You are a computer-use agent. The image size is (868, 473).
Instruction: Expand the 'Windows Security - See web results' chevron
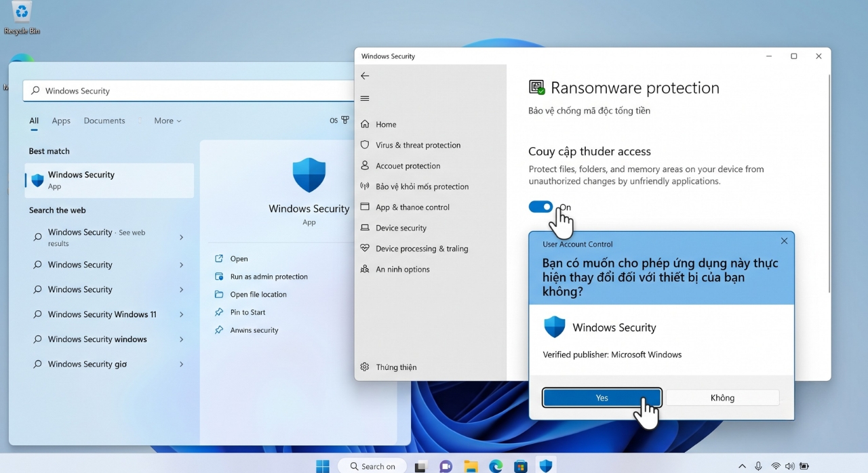tap(181, 237)
